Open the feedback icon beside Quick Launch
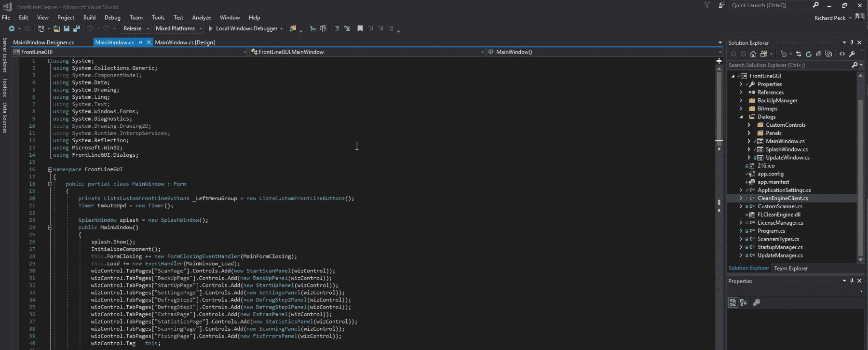This screenshot has width=868, height=350. pyautogui.click(x=722, y=5)
